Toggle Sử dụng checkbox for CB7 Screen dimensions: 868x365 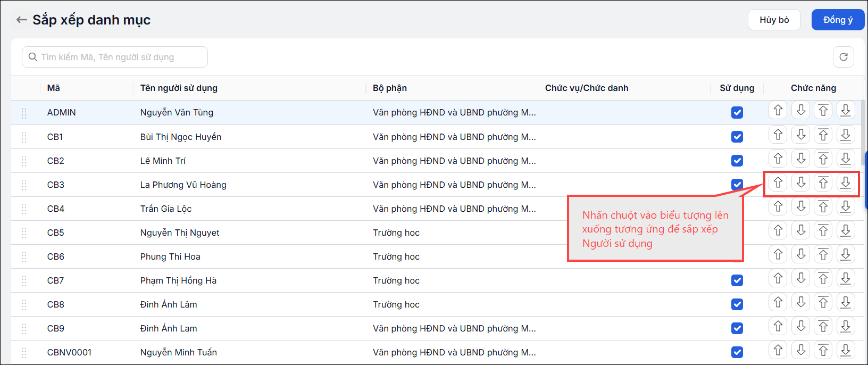[737, 280]
